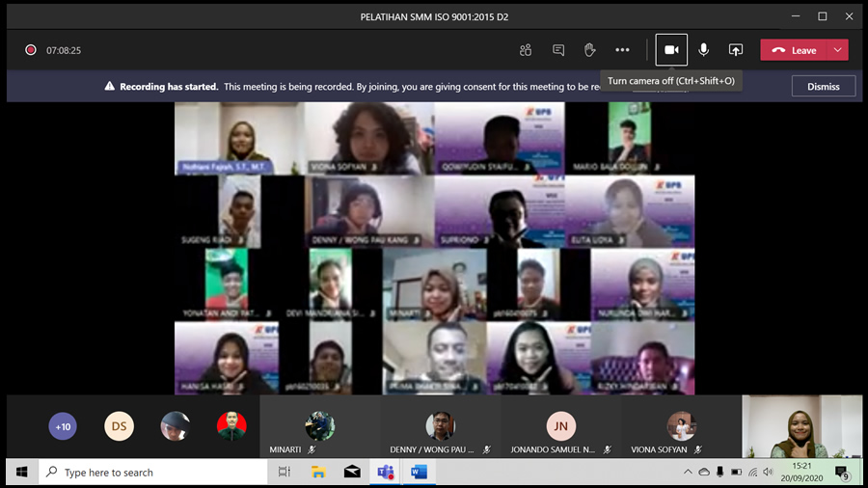Show the +10 overflow participants
Screen dimensions: 868x488
point(63,426)
